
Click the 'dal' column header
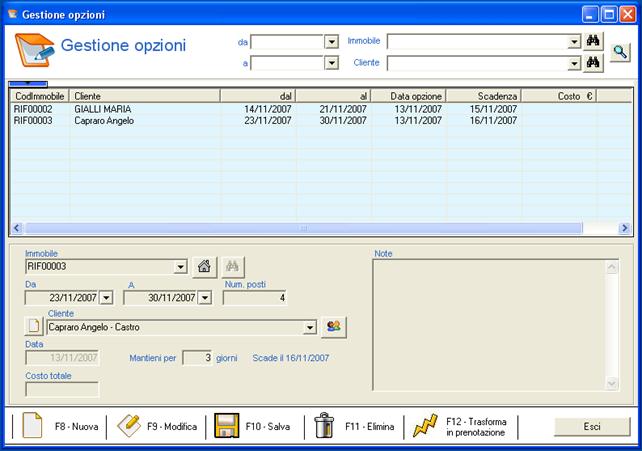coord(258,96)
